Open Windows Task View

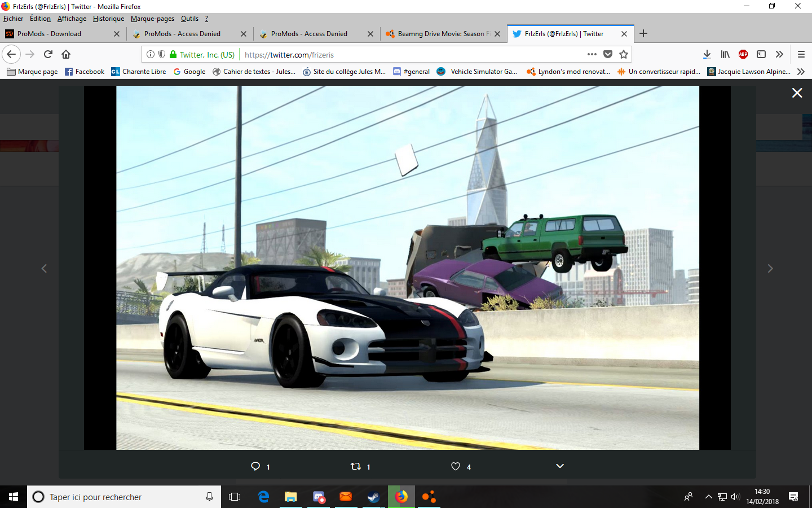(235, 497)
